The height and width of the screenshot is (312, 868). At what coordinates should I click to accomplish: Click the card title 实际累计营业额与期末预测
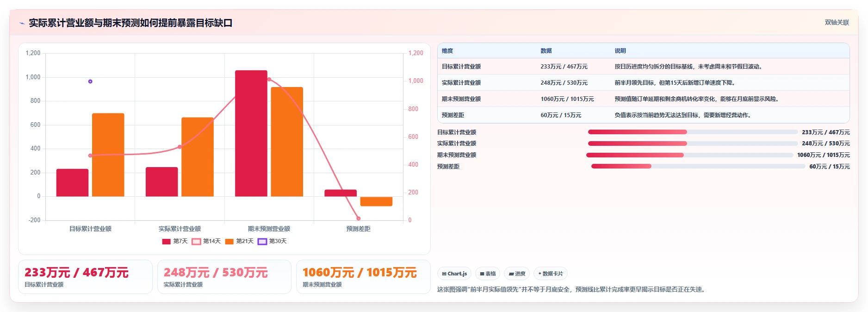tap(130, 23)
